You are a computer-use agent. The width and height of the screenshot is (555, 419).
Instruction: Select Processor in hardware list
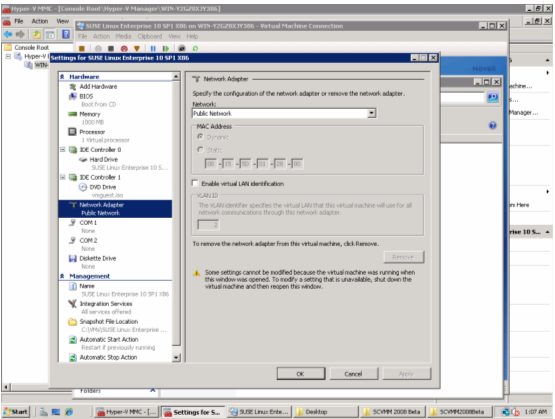coord(87,132)
